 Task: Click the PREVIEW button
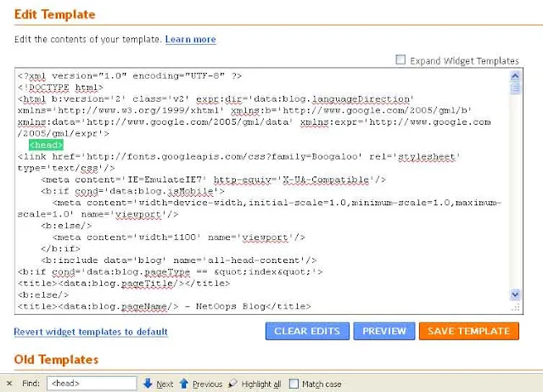pos(384,331)
